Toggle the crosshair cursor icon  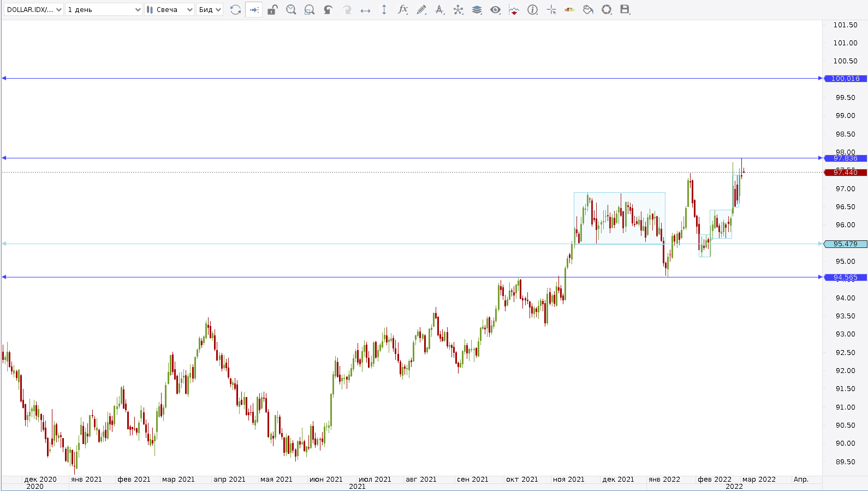551,10
